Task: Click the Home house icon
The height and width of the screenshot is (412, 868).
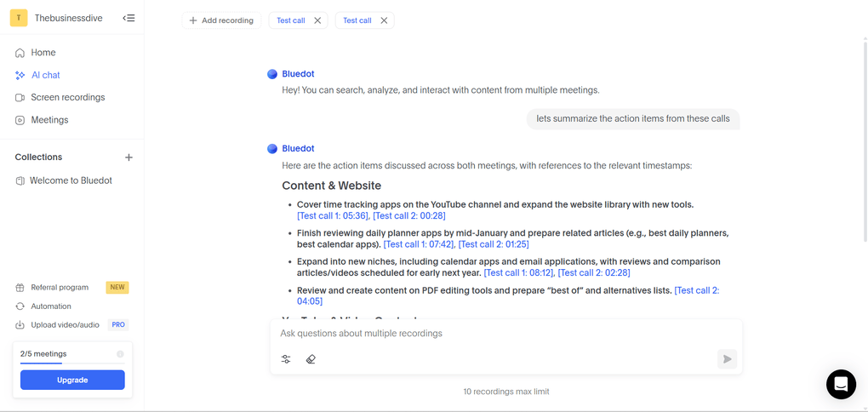Action: tap(20, 53)
